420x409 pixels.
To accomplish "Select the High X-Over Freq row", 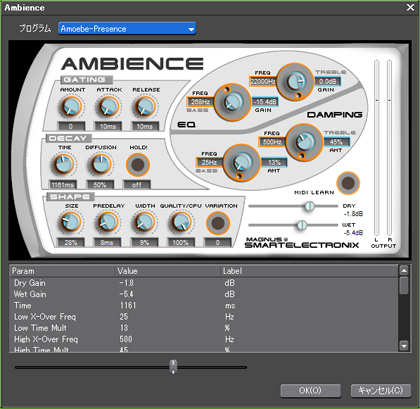I will point(204,339).
